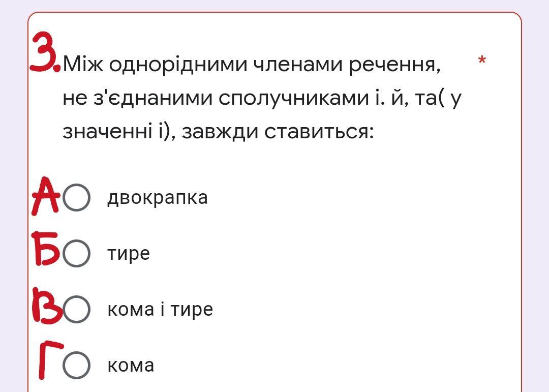This screenshot has width=549, height=392.
Task: Click the red required asterisk
Action: pyautogui.click(x=482, y=61)
